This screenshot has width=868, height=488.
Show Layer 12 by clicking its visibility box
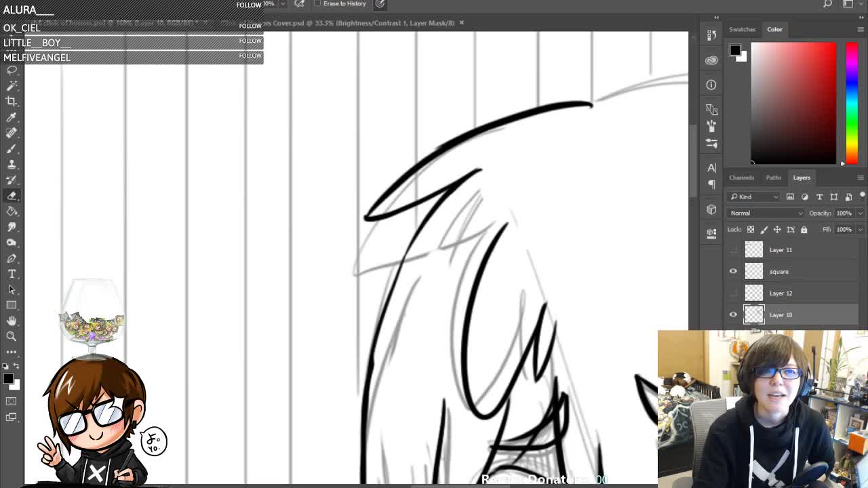coord(733,293)
